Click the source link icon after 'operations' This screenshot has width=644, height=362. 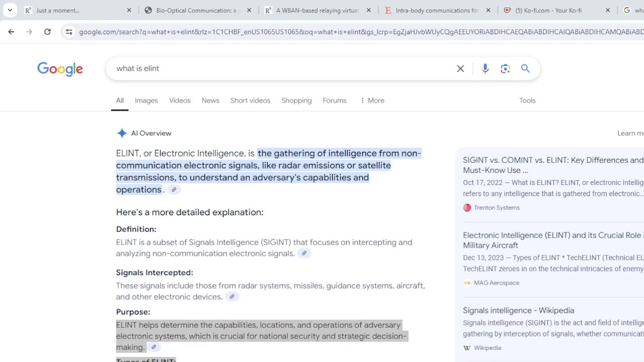point(174,190)
